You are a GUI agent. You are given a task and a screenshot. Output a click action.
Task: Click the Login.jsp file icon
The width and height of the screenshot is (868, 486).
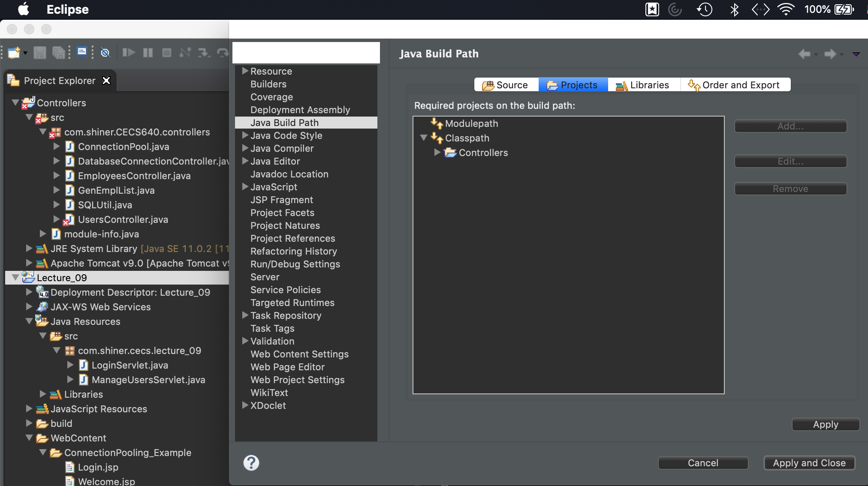70,467
